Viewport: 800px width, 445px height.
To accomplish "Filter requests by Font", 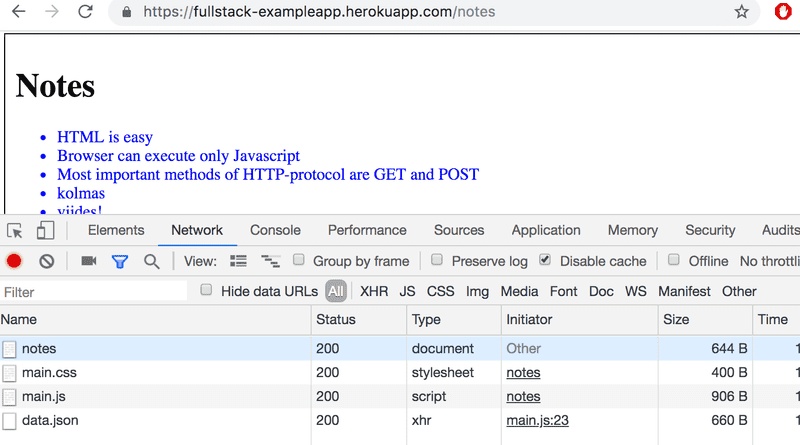I will pos(563,291).
